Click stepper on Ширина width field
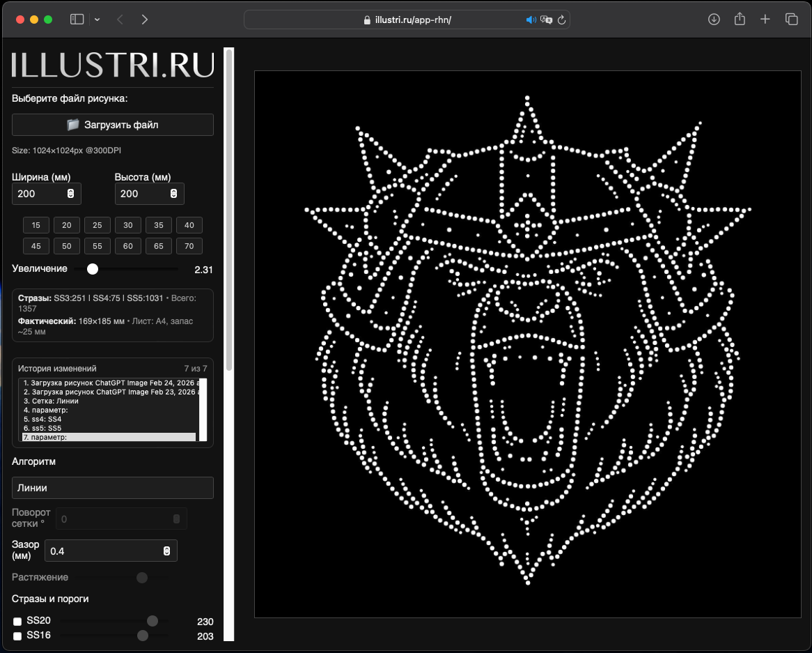 pyautogui.click(x=70, y=194)
